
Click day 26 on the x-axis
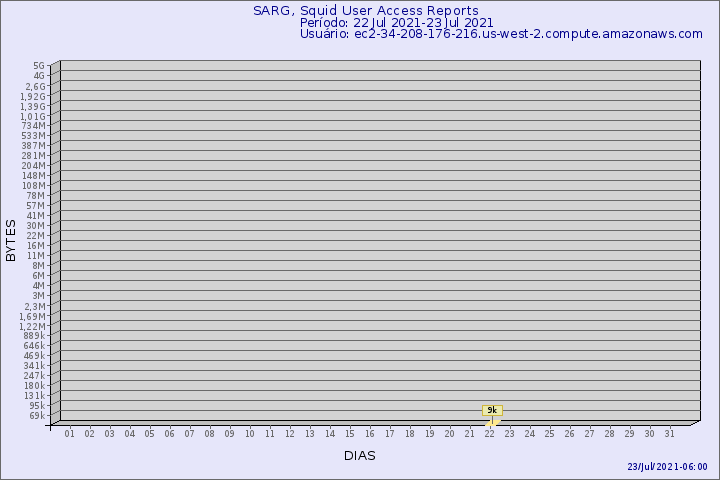tap(569, 434)
